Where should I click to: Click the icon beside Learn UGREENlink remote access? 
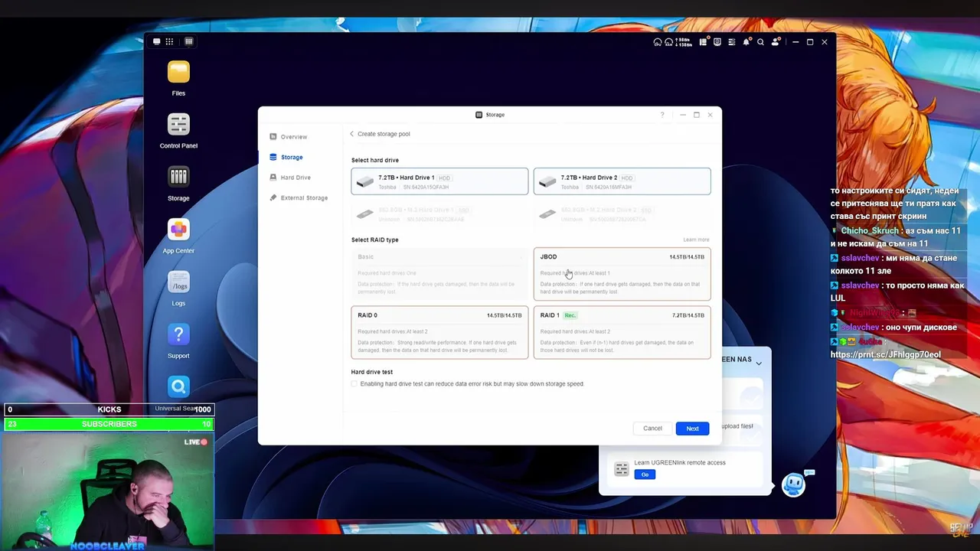click(621, 468)
